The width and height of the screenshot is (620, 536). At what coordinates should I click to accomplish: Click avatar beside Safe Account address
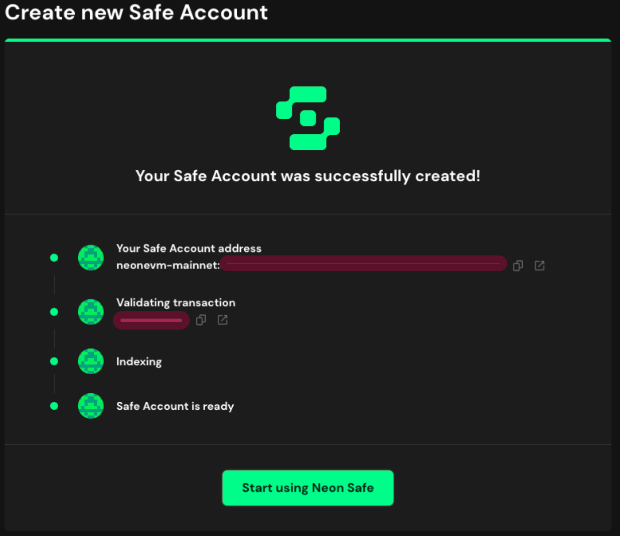click(x=91, y=258)
